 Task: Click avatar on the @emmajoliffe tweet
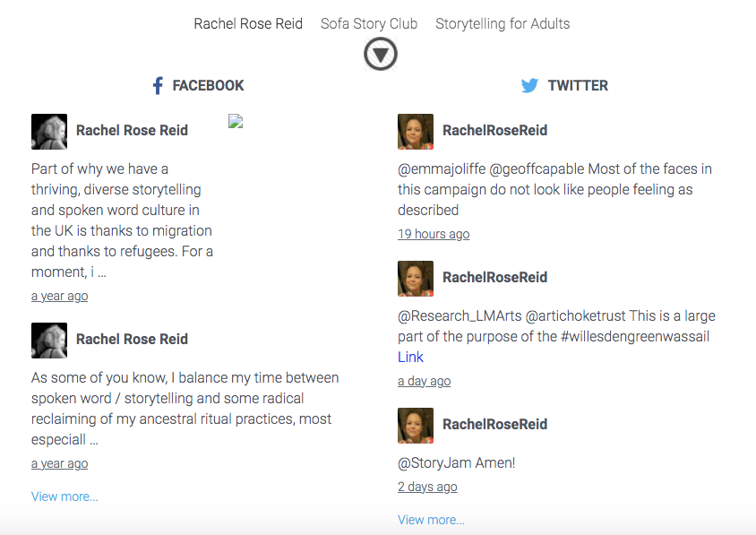point(416,131)
